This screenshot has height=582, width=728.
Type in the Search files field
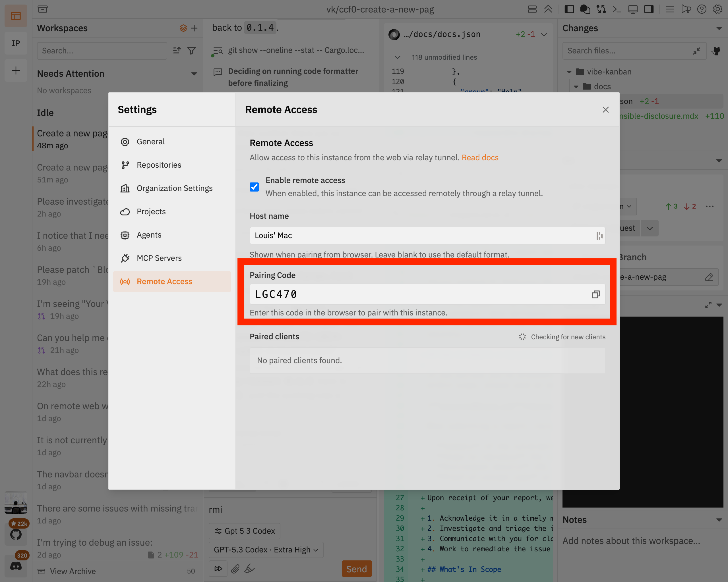pos(625,51)
